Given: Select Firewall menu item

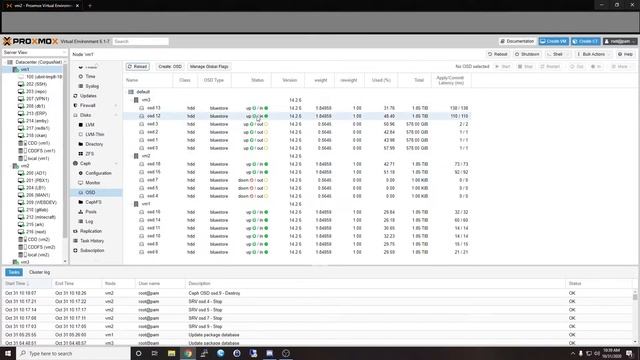Looking at the screenshot, I should pos(88,105).
